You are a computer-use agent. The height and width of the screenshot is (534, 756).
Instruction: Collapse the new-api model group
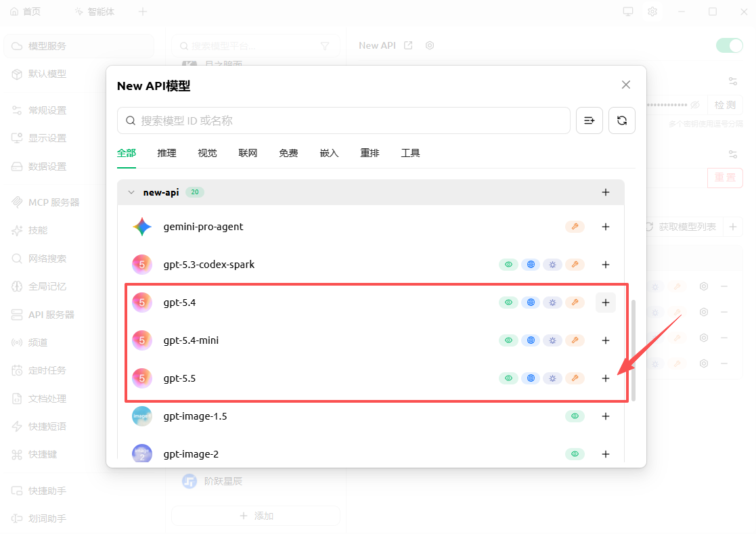(x=131, y=192)
